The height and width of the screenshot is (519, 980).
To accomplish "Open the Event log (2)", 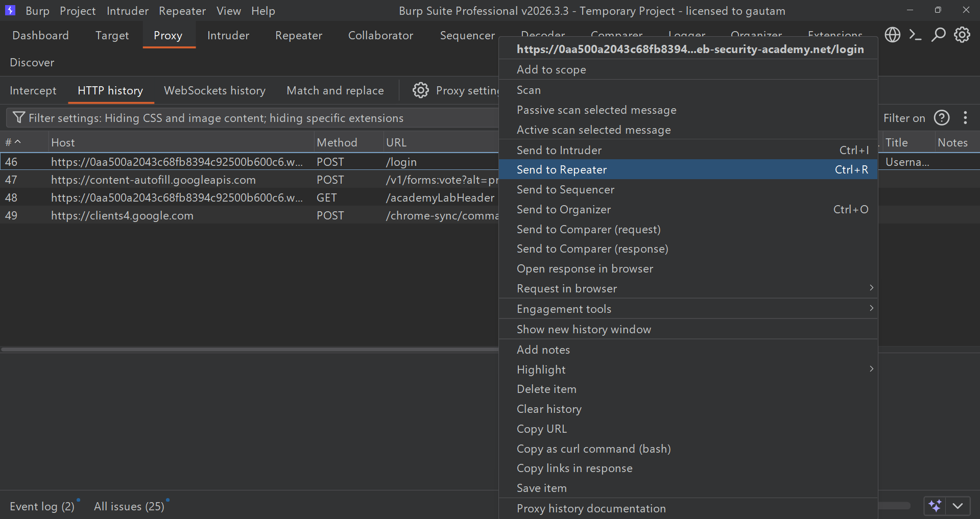I will [x=42, y=506].
